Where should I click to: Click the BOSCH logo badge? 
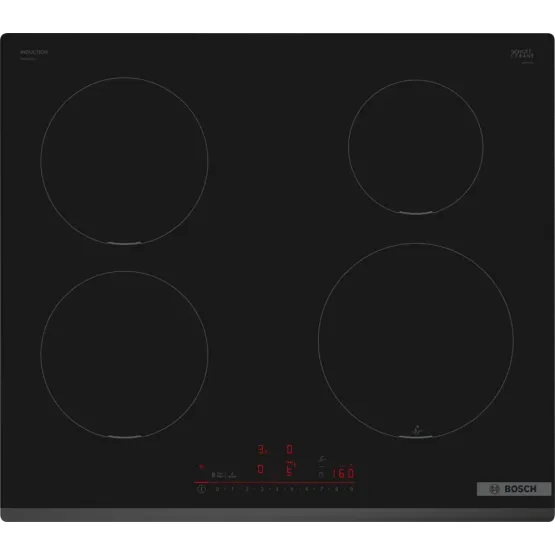[514, 489]
